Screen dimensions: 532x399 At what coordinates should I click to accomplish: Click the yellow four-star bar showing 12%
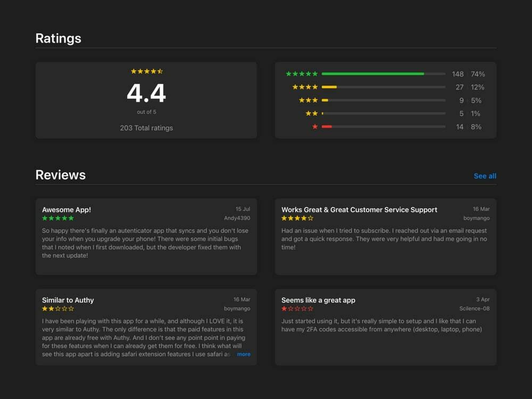point(384,87)
